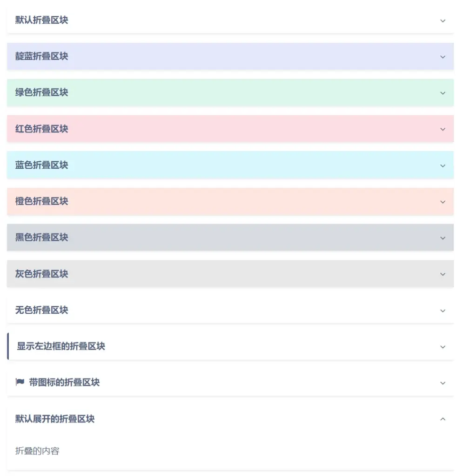
Task: Collapse the 默认展开的折叠区块 up arrow
Action: click(443, 419)
